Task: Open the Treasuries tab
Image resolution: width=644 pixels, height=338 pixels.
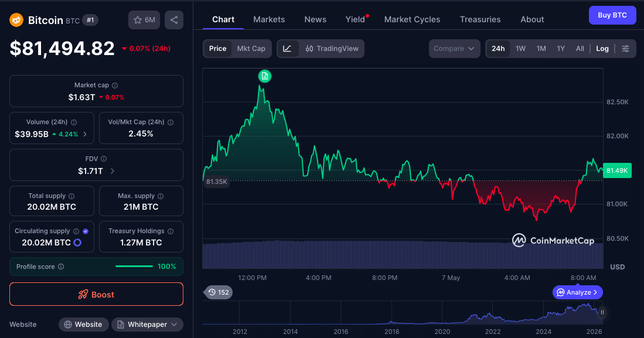Action: pos(480,19)
